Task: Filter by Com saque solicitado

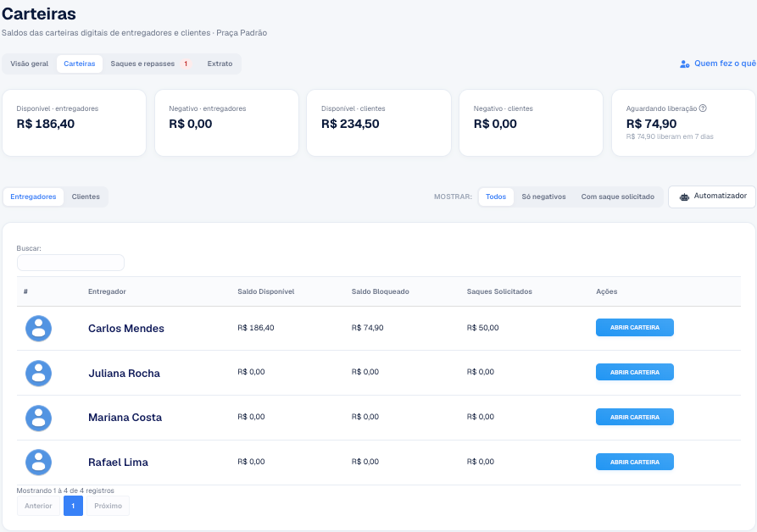Action: click(617, 197)
